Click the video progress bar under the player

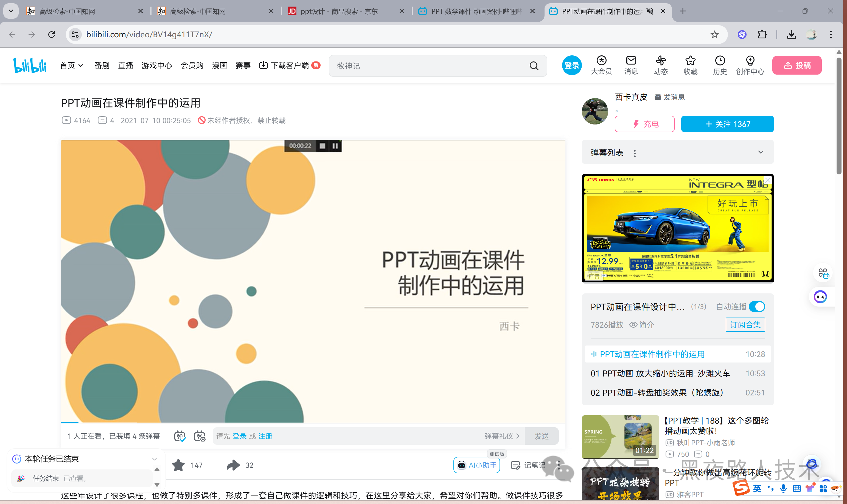313,423
